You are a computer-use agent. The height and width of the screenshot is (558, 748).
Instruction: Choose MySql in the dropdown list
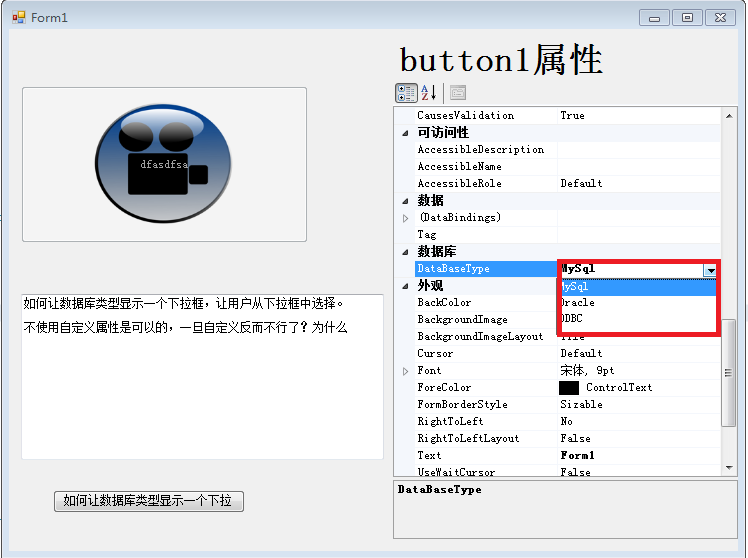(x=639, y=287)
